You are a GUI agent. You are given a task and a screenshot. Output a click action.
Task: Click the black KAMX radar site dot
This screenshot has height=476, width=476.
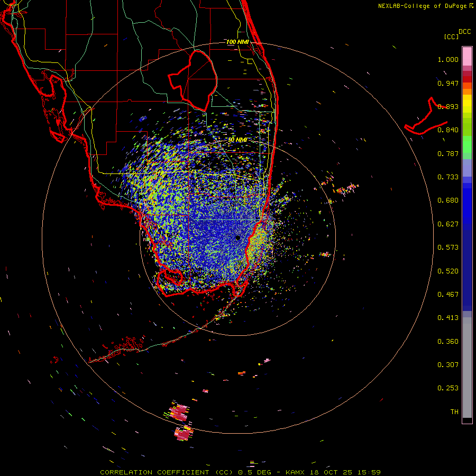point(238,237)
